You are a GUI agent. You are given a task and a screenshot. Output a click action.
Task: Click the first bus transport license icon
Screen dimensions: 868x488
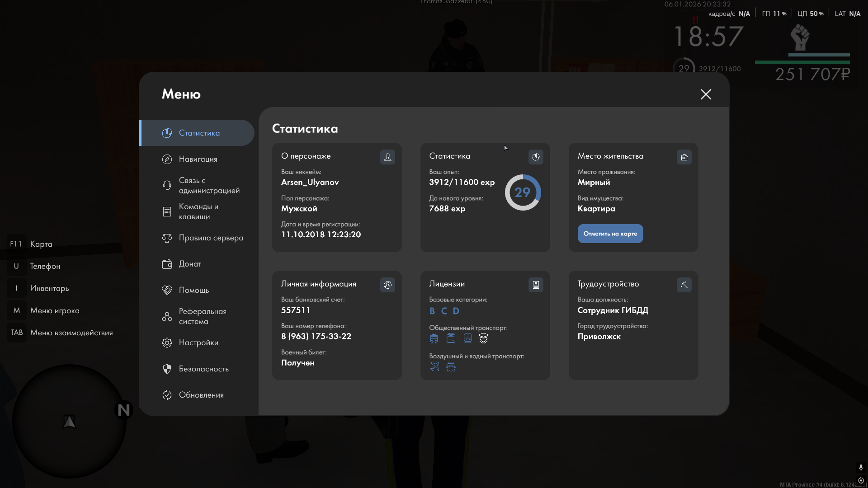click(434, 338)
